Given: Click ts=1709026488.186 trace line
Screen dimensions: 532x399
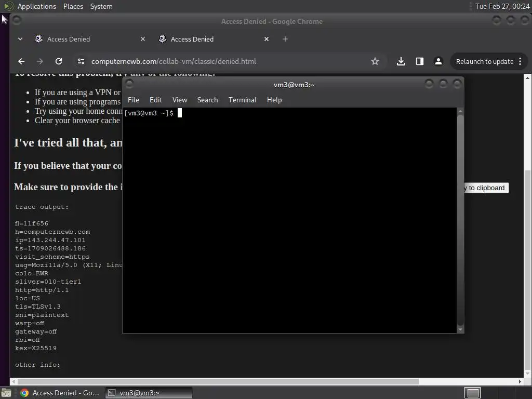Looking at the screenshot, I should [50, 248].
